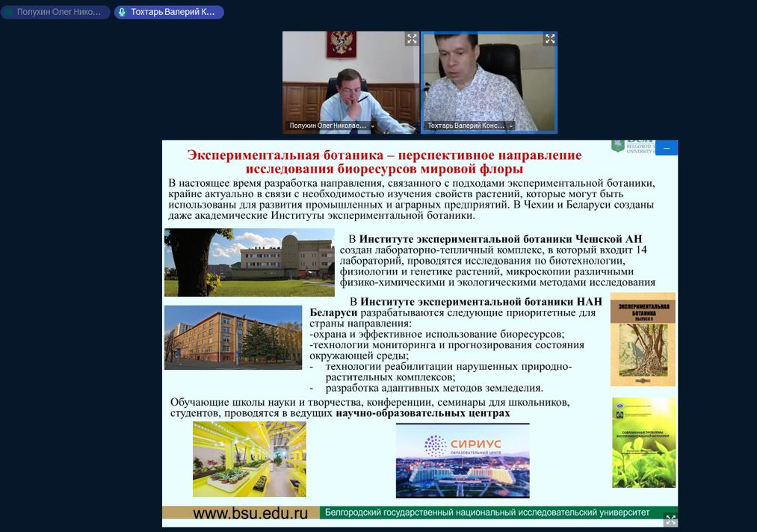Click the green tea-leaf book cover

(643, 443)
